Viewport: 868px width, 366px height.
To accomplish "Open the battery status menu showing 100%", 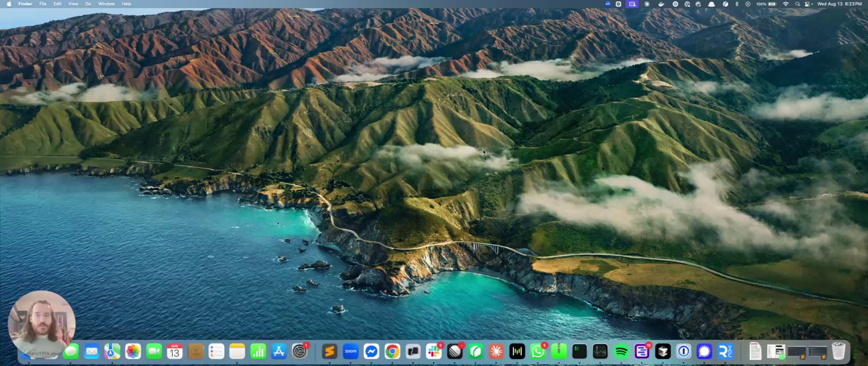I will pyautogui.click(x=766, y=4).
